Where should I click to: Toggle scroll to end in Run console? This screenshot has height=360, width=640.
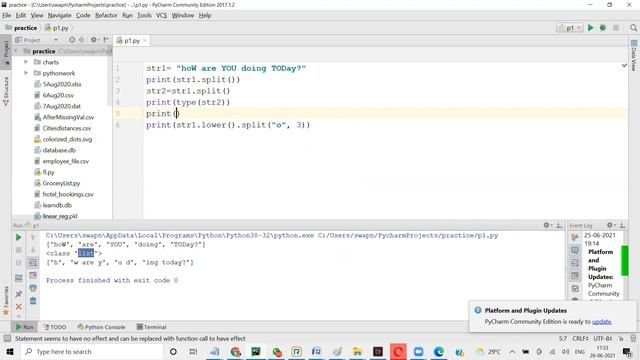click(x=33, y=276)
